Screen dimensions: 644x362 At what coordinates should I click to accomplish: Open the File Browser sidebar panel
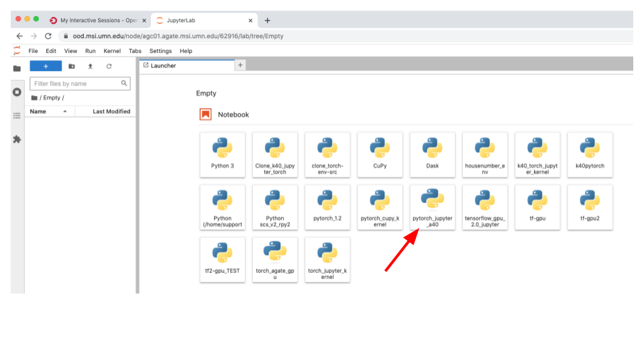click(17, 68)
